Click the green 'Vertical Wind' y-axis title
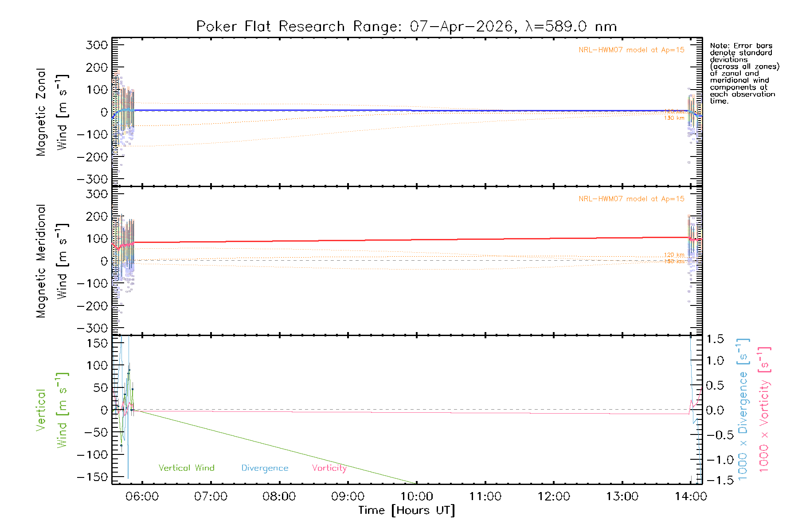Image resolution: width=798 pixels, height=532 pixels. [51, 410]
